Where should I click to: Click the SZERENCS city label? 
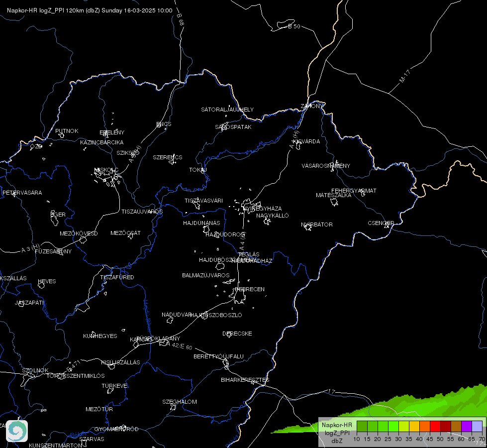pos(168,157)
